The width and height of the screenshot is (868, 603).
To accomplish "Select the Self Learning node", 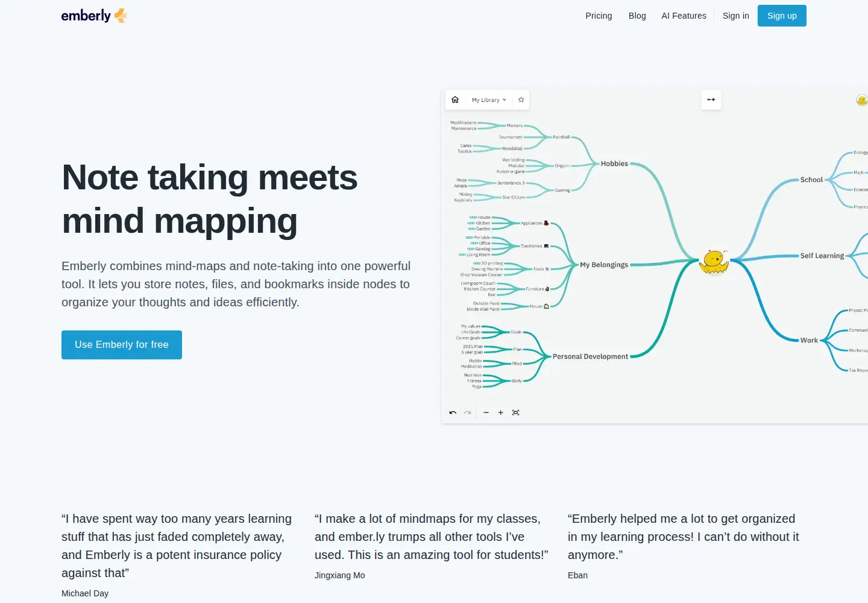I will pos(822,256).
